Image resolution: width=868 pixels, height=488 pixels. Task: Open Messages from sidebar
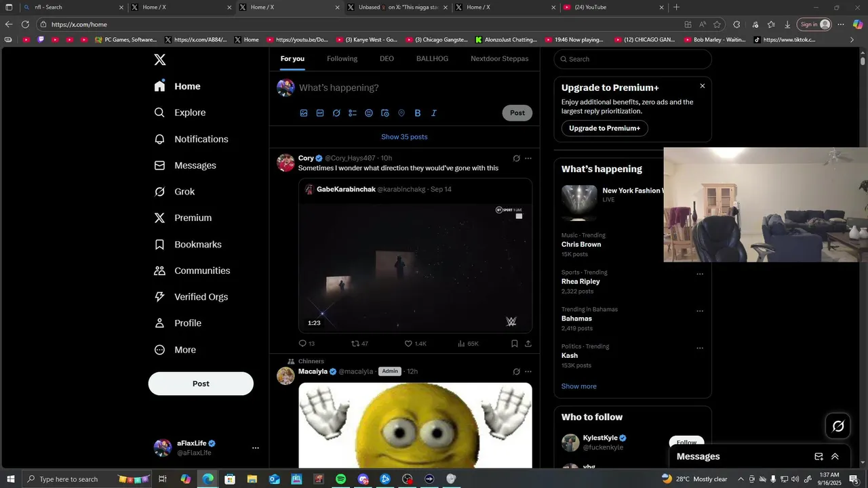(185, 165)
